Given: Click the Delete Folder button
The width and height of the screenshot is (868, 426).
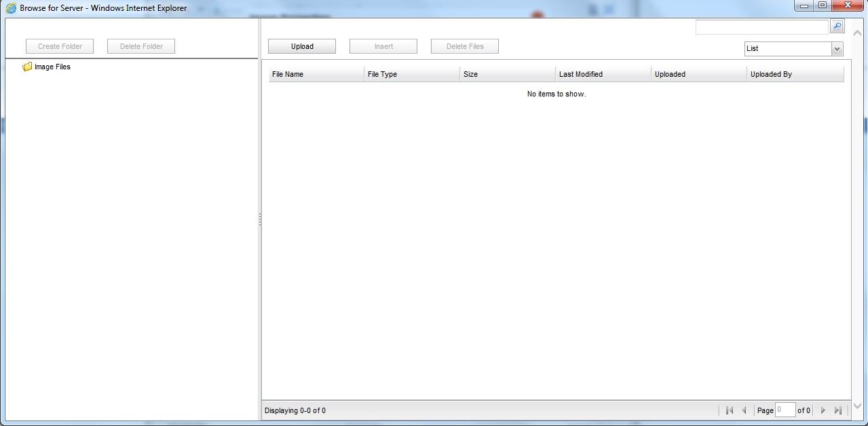Looking at the screenshot, I should (x=141, y=46).
